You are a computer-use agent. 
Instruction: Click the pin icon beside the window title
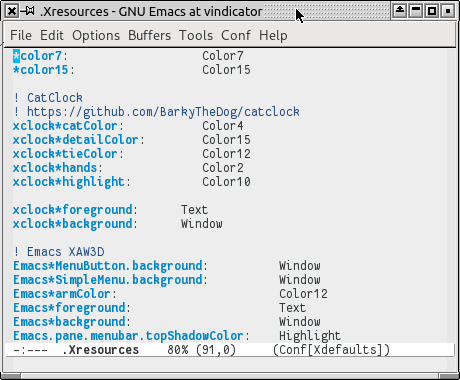pos(28,11)
